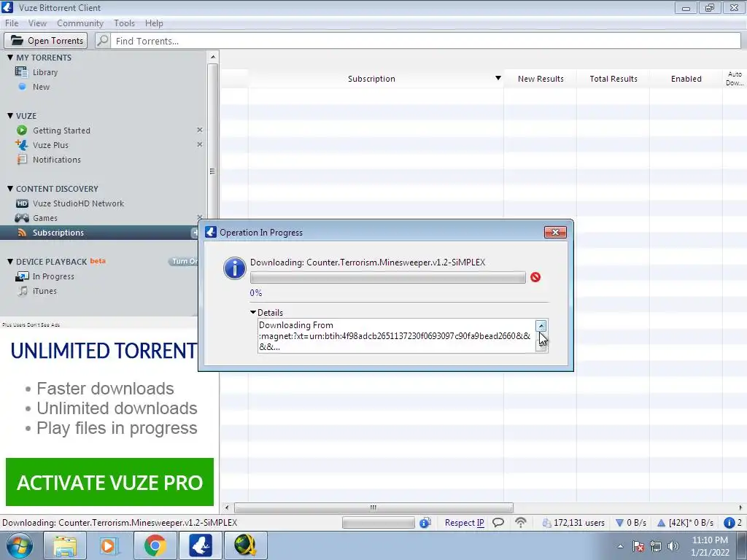This screenshot has width=747, height=560.
Task: Click the green Getting Started play icon
Action: click(x=21, y=130)
